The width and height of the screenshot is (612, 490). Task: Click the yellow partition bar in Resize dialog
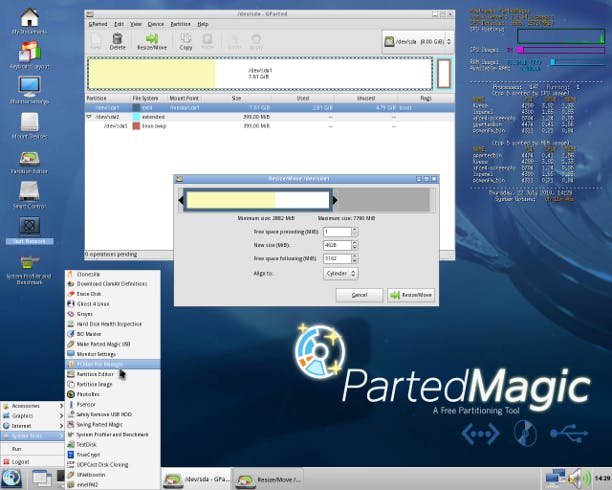tap(231, 200)
